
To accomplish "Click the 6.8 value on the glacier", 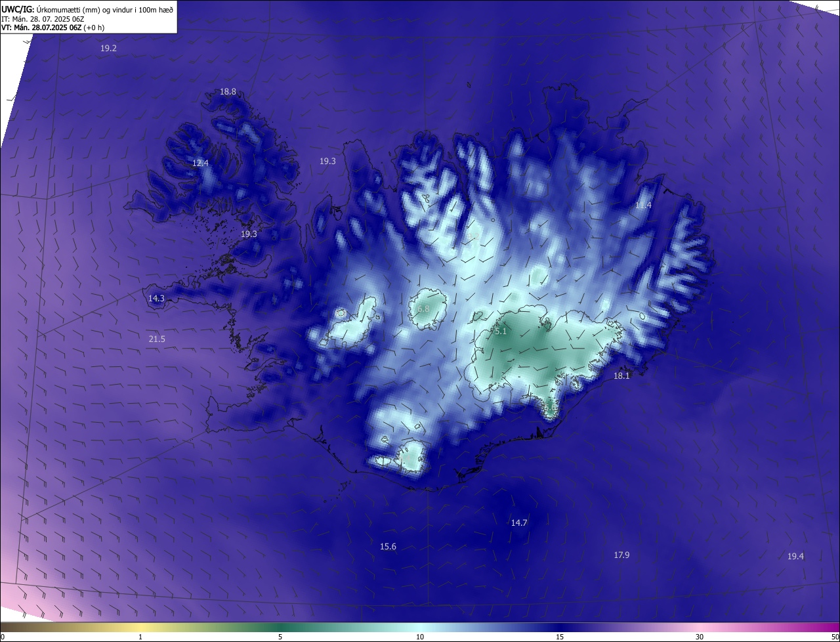I will tap(423, 309).
